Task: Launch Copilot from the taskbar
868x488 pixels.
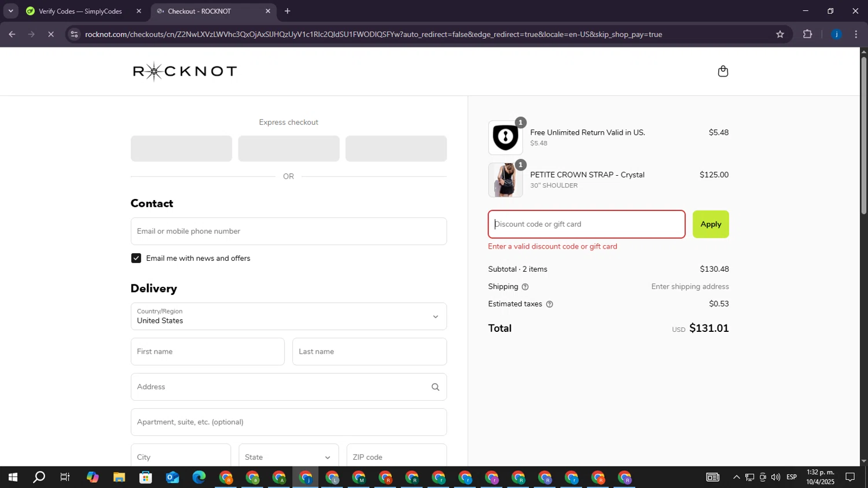Action: [x=93, y=478]
